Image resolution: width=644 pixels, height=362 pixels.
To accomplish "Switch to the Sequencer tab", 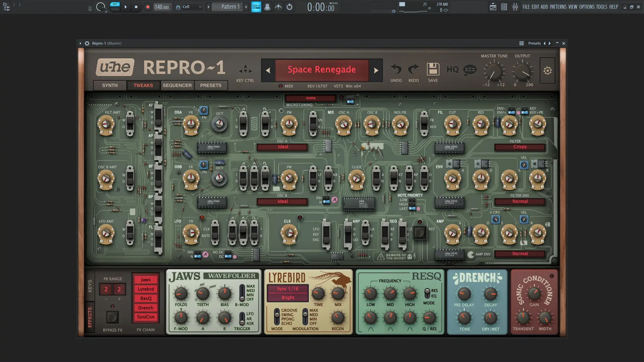I will (x=177, y=85).
